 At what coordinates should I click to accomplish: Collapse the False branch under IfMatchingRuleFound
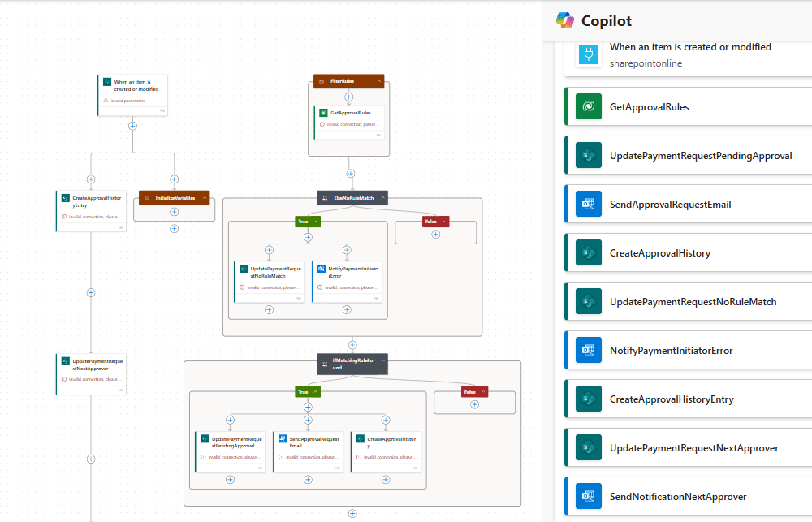(483, 391)
